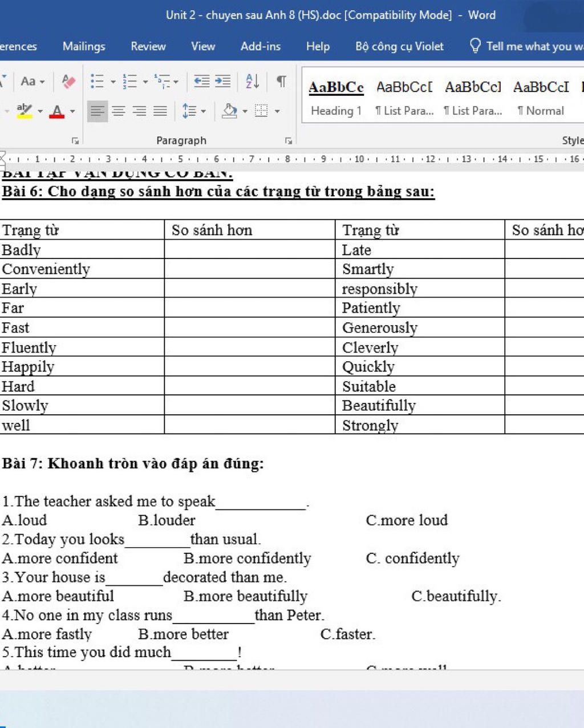
Task: Toggle Show/Hide paragraph marks
Action: (281, 82)
